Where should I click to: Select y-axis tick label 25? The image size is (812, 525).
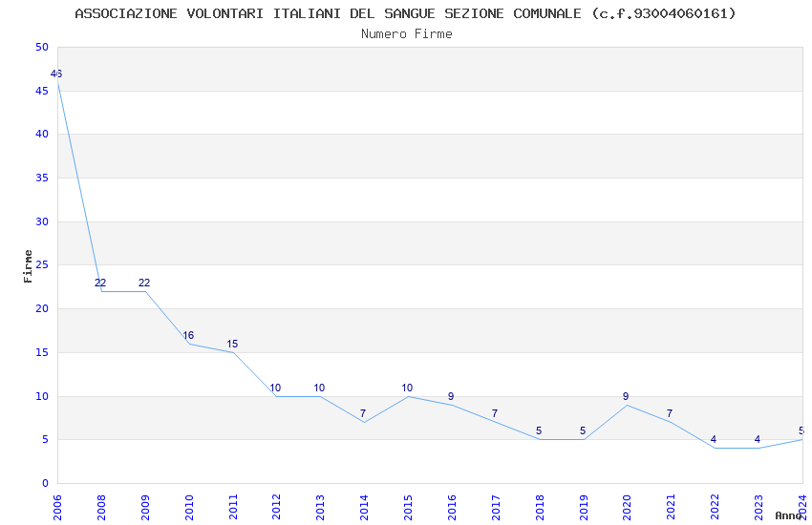click(42, 264)
